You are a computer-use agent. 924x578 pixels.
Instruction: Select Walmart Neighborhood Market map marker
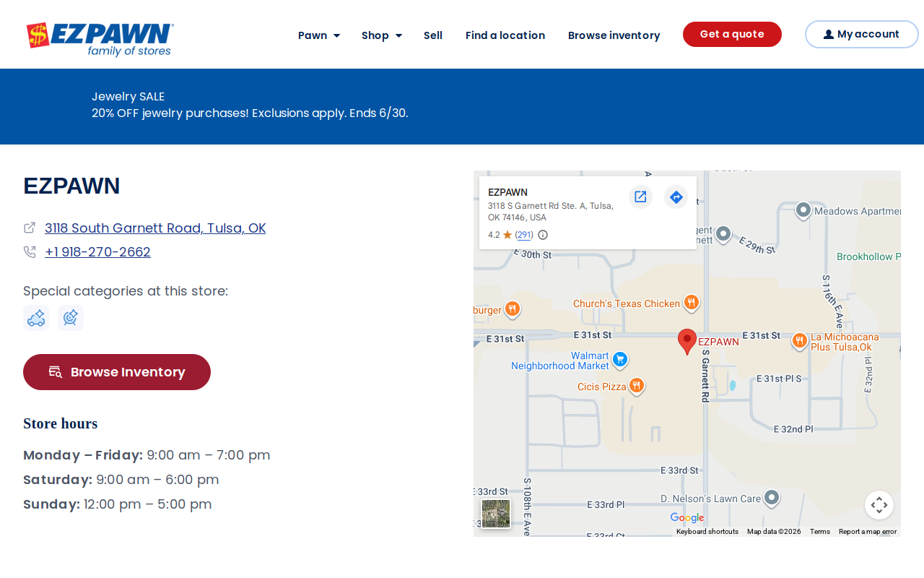[619, 359]
